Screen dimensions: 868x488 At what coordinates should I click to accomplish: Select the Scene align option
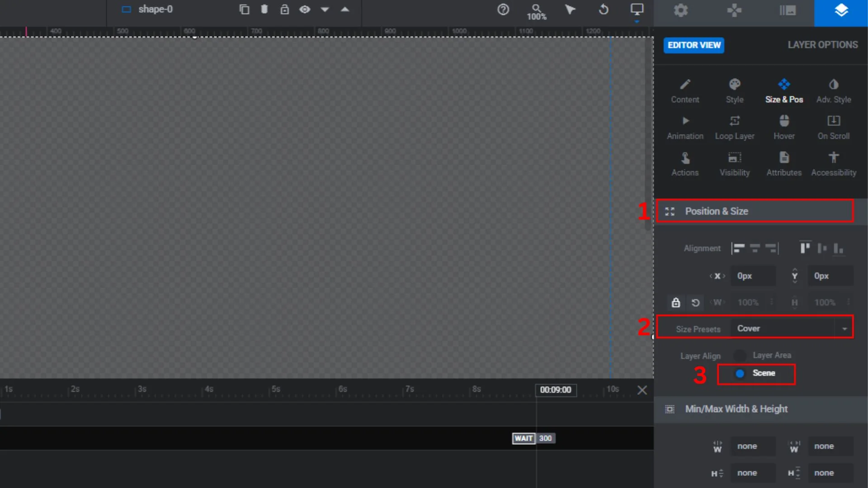coord(756,373)
